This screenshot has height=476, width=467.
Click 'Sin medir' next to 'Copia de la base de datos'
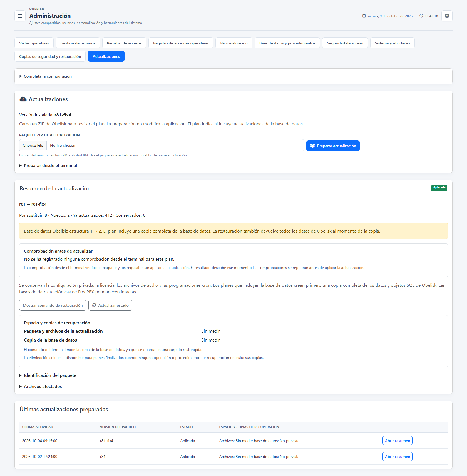pos(210,340)
